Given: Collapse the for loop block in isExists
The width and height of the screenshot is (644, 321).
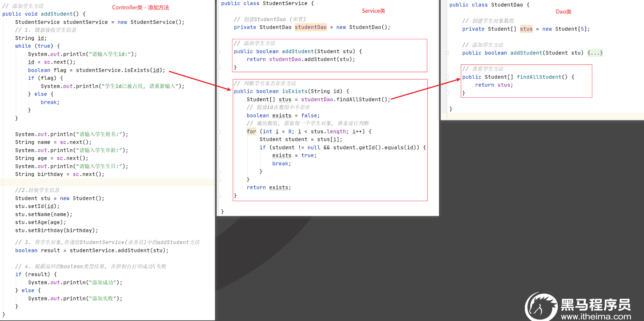Looking at the screenshot, I should [219, 132].
